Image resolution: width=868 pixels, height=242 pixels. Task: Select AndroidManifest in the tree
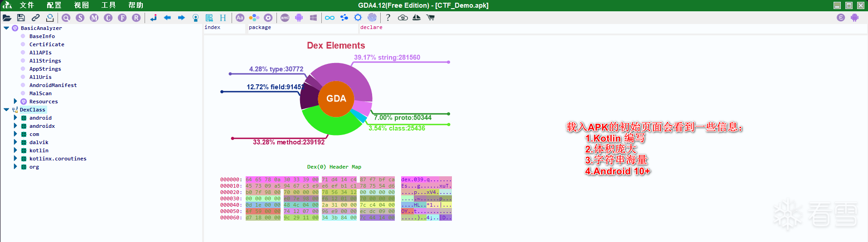pyautogui.click(x=53, y=85)
